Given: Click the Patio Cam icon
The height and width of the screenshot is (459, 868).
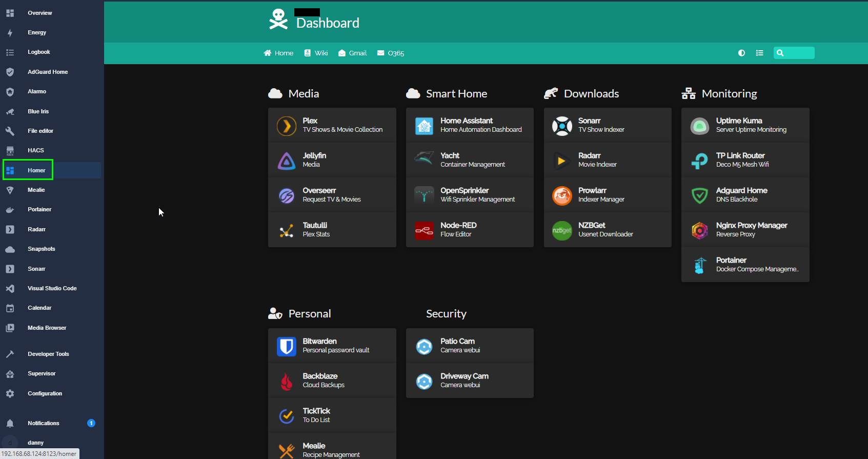Looking at the screenshot, I should 424,346.
